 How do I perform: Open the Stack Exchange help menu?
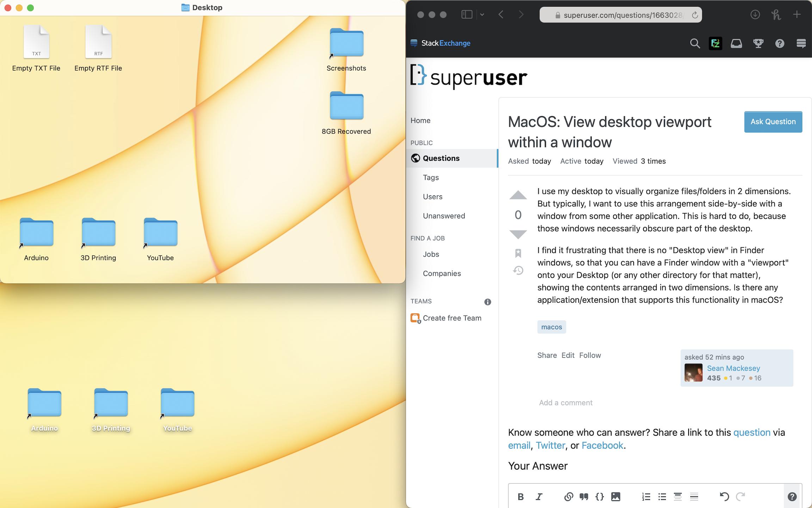pos(780,43)
